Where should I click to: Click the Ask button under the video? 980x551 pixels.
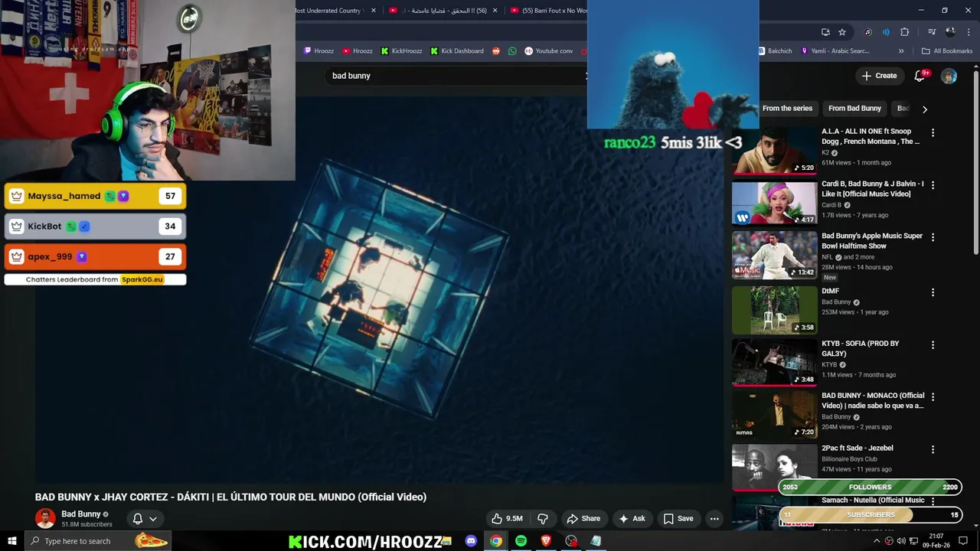tap(632, 519)
